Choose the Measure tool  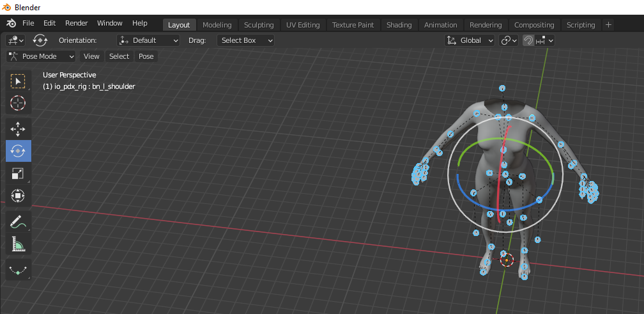[x=18, y=244]
